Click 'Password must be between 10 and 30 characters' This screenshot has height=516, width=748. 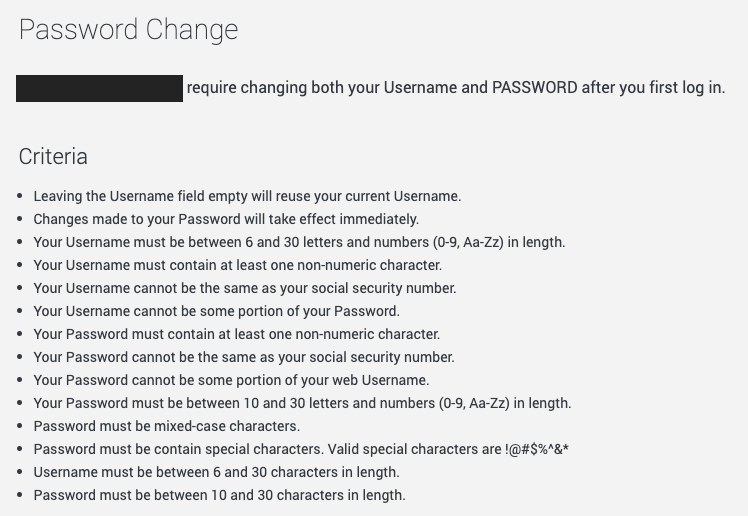tap(219, 495)
